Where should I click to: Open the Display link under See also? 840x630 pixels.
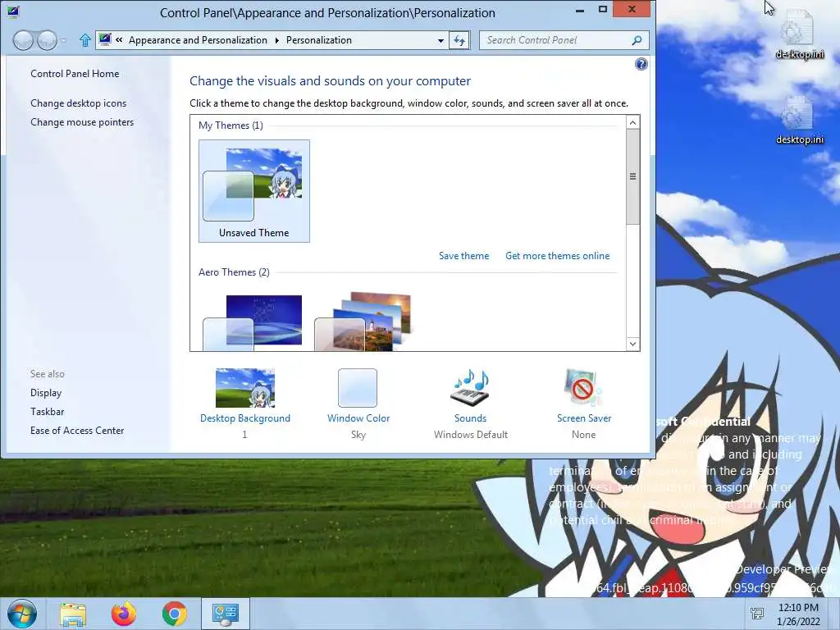coord(46,393)
